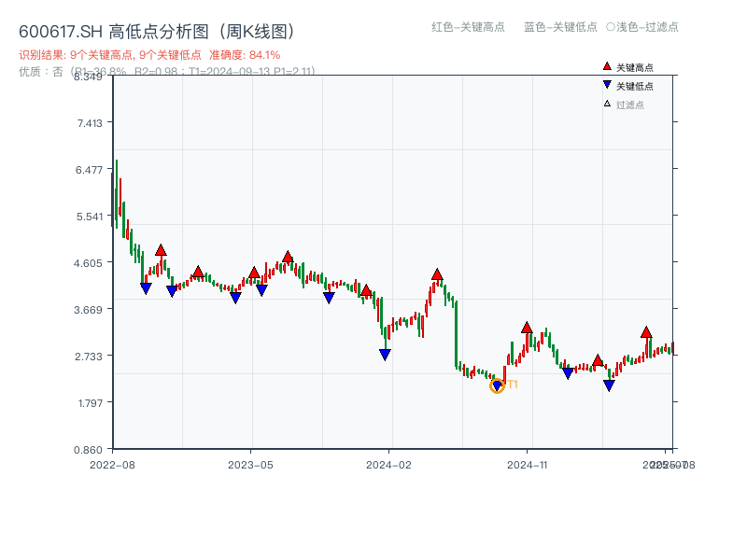This screenshot has width=747, height=560.
Task: Toggle 关键低点 series via its legend label
Action: 635,86
